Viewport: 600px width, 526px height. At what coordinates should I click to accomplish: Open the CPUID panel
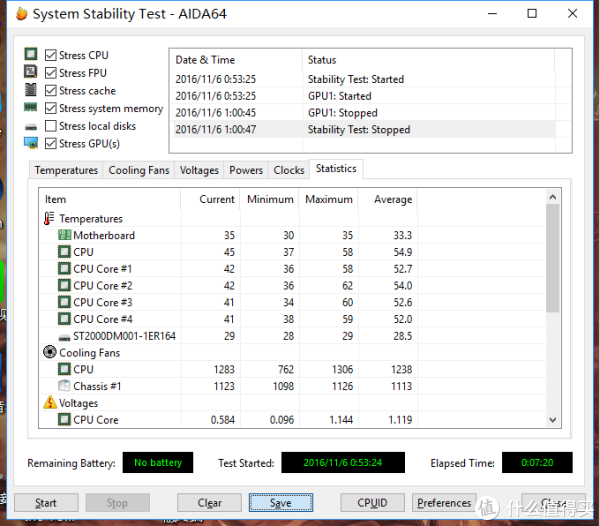372,503
